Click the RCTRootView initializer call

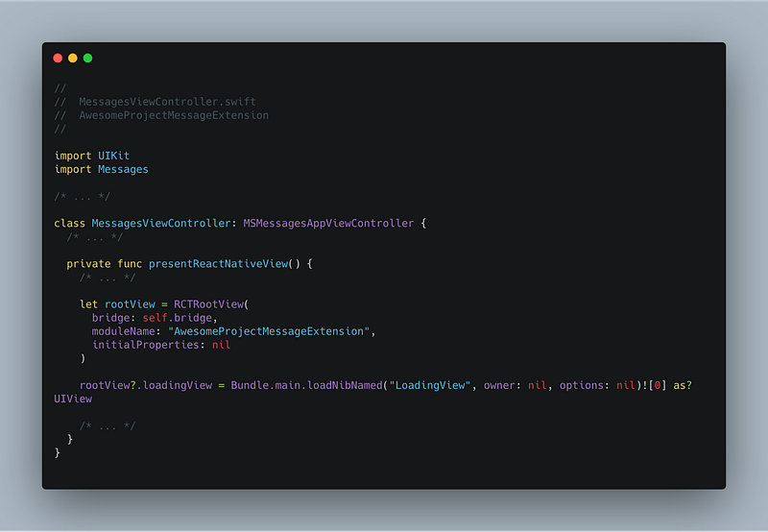tap(208, 304)
